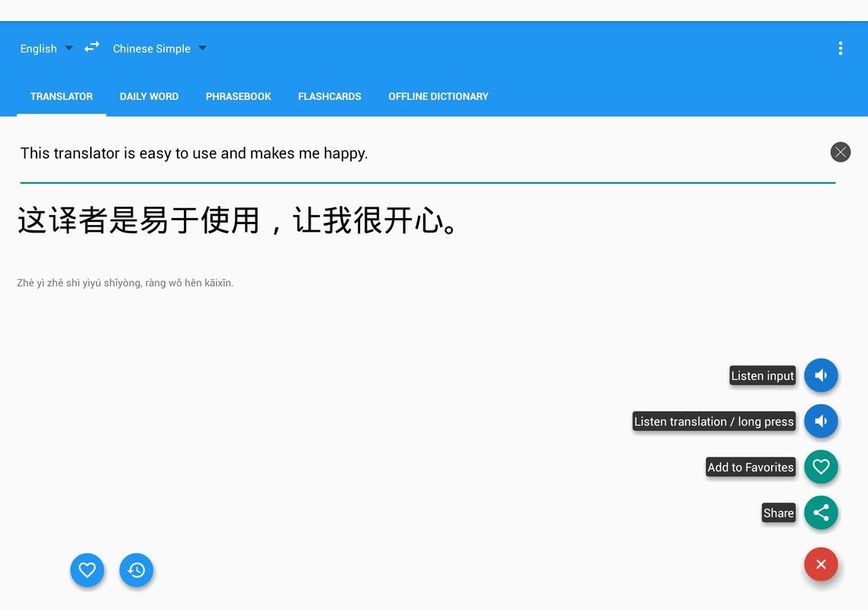
Task: Open the Offline Dictionary tab
Action: (439, 96)
